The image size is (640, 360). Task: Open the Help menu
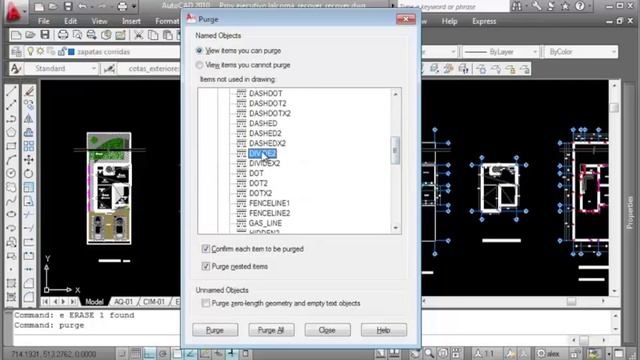(449, 21)
